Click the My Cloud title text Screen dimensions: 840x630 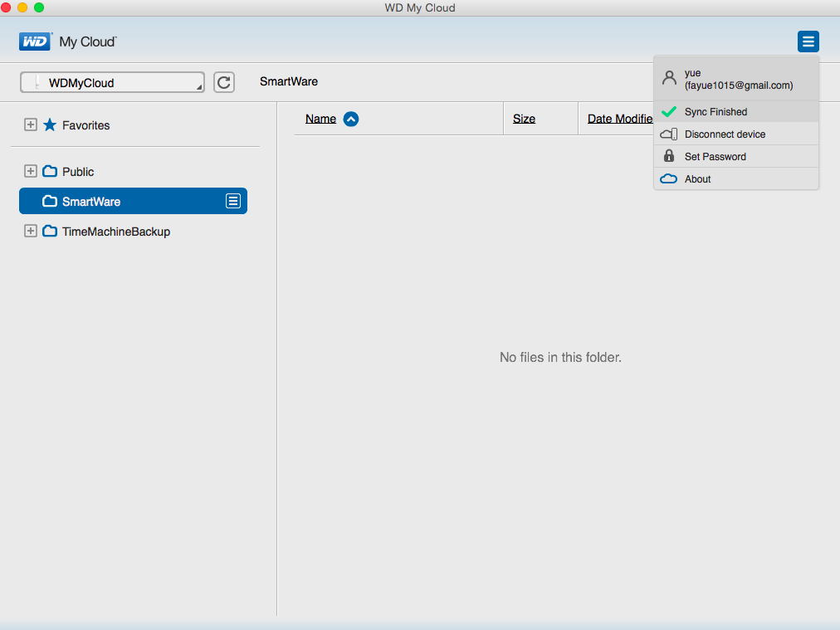[88, 42]
